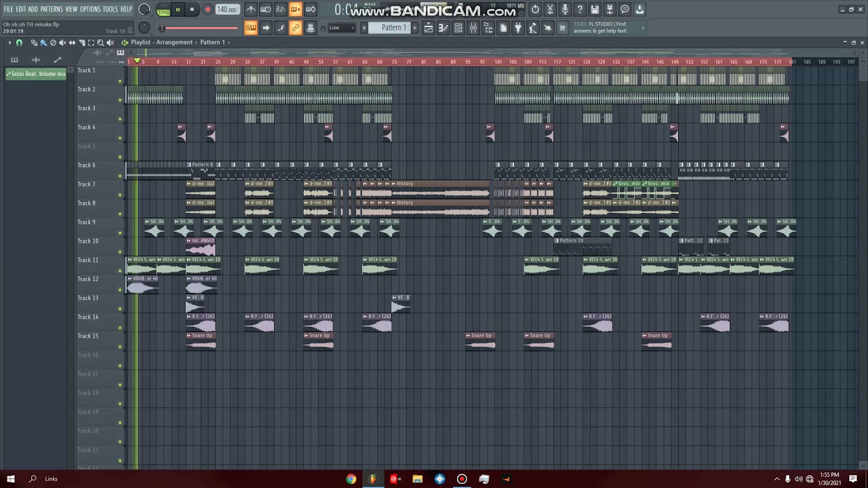Open the Playlist view
Screen dimensions: 868x488
(x=429, y=28)
